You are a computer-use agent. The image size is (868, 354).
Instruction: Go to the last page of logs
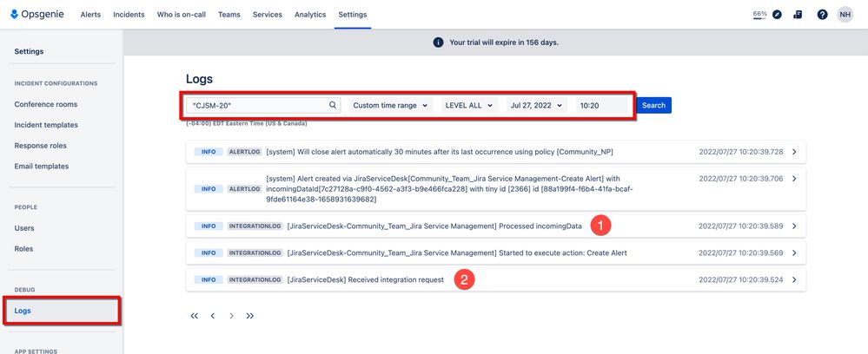point(250,316)
